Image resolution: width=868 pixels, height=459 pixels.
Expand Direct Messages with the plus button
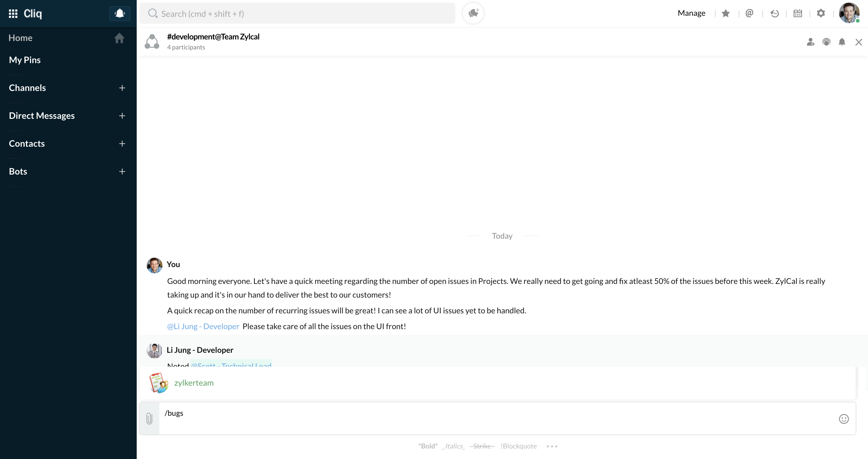pos(122,116)
